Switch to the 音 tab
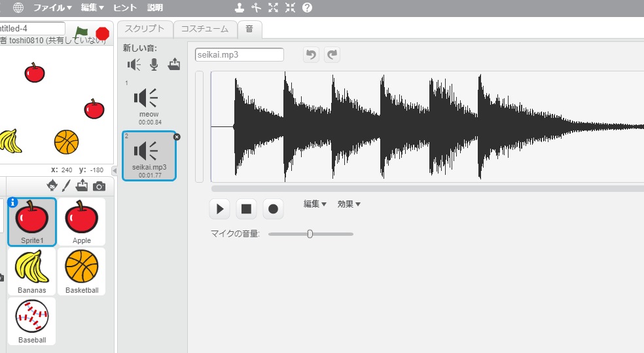This screenshot has width=644, height=353. pos(249,29)
